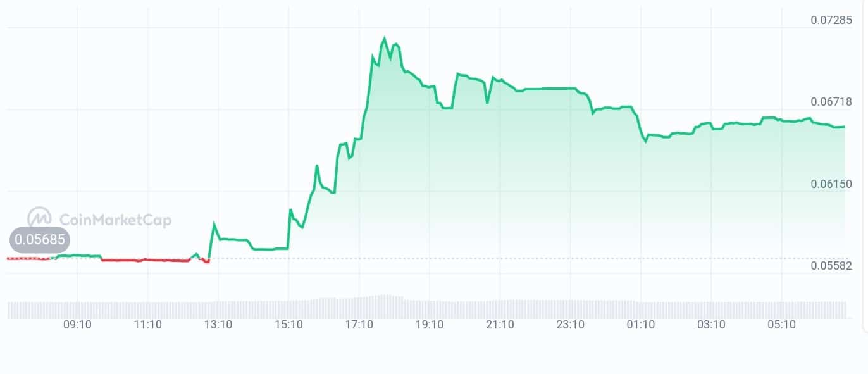
Task: Select the 0.06150 price axis label
Action: click(831, 184)
